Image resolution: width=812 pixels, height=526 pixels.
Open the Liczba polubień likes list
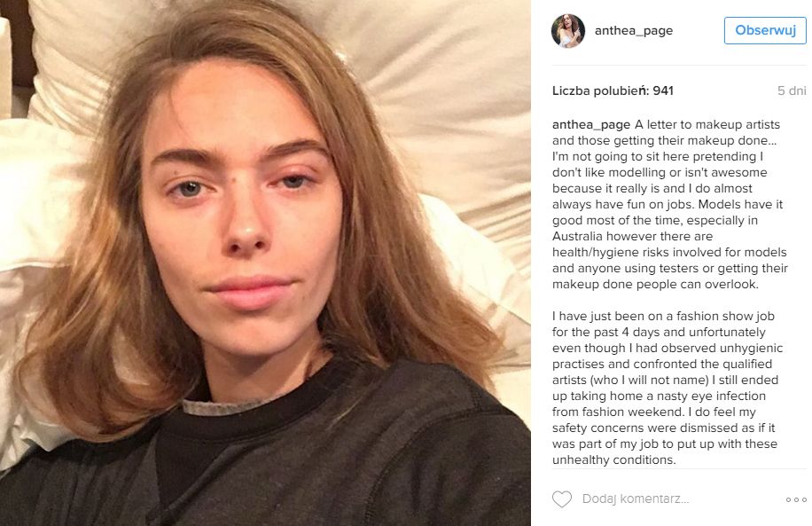[613, 90]
